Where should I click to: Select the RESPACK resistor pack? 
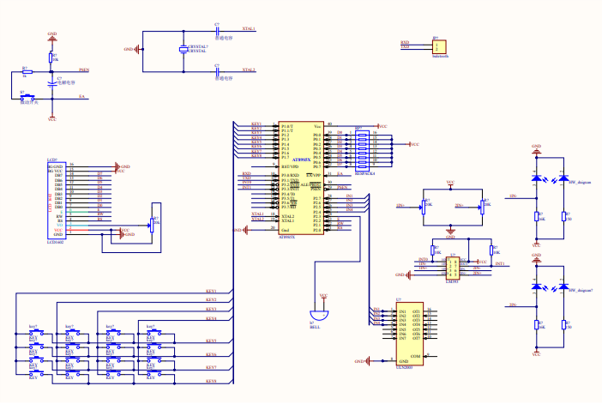[362, 150]
